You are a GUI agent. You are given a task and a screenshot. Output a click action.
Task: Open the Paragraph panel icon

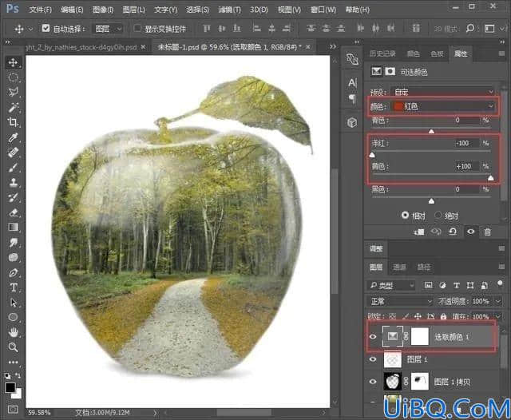coord(352,98)
